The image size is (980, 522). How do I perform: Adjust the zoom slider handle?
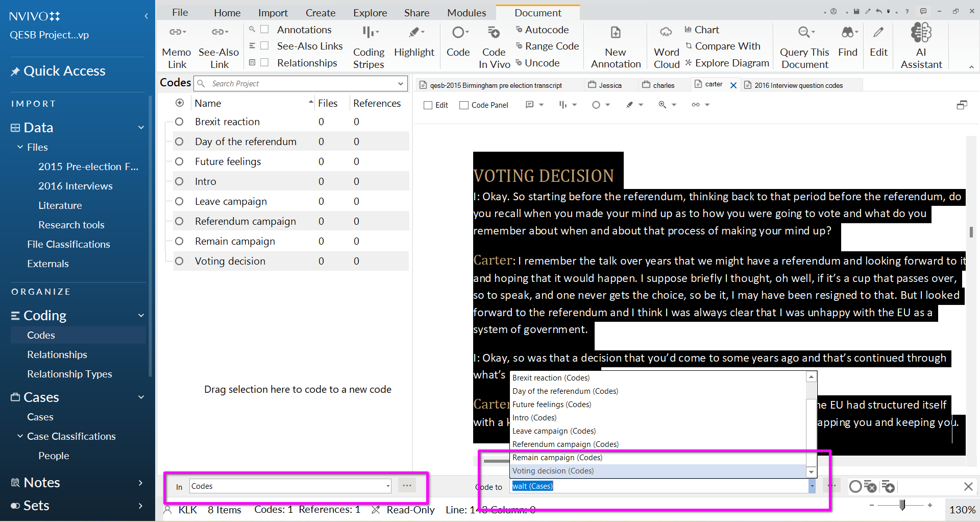[902, 505]
